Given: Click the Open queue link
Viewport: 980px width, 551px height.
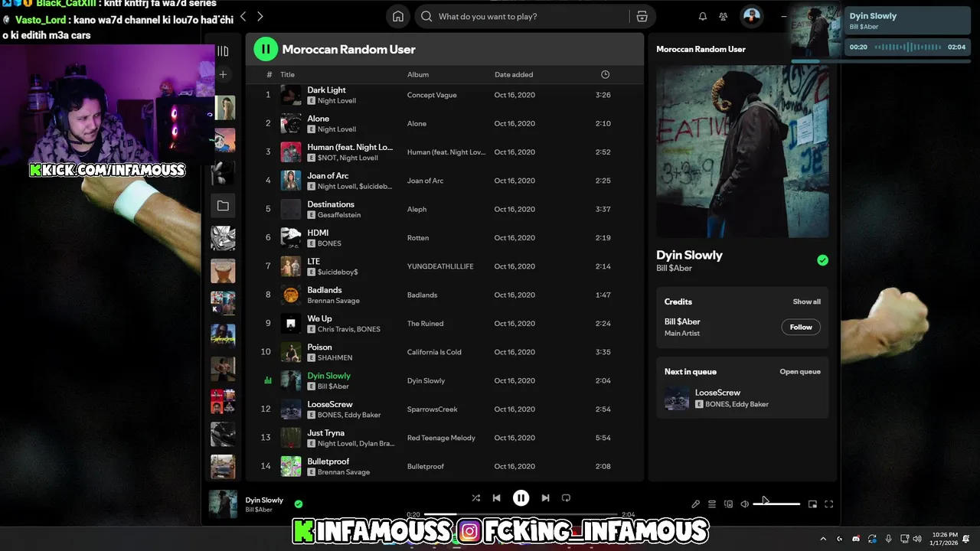Looking at the screenshot, I should point(800,371).
